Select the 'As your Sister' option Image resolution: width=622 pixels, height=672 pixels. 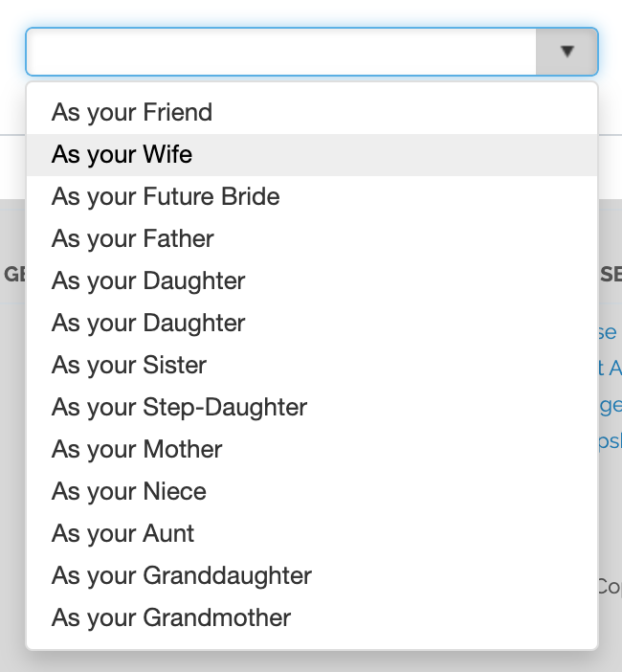(x=129, y=366)
